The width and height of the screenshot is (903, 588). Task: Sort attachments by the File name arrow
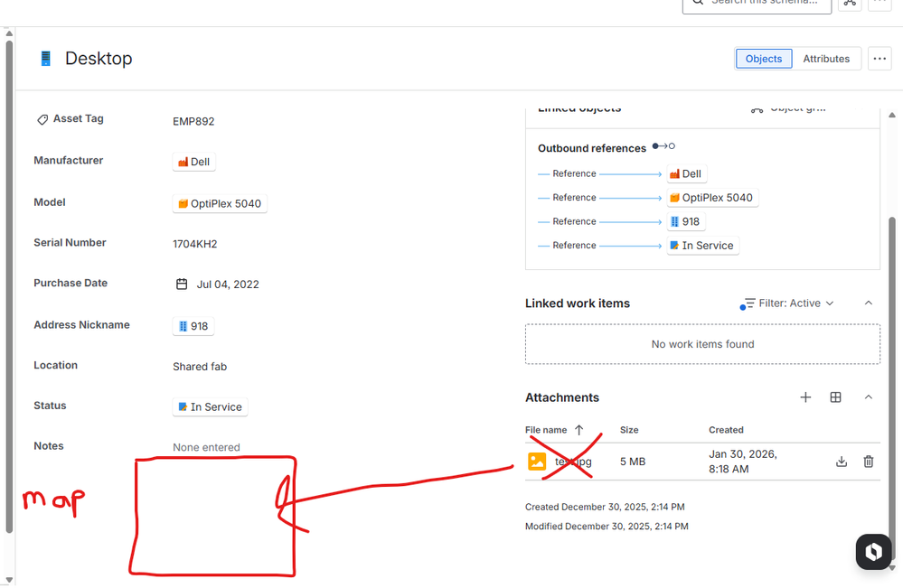[x=579, y=430]
